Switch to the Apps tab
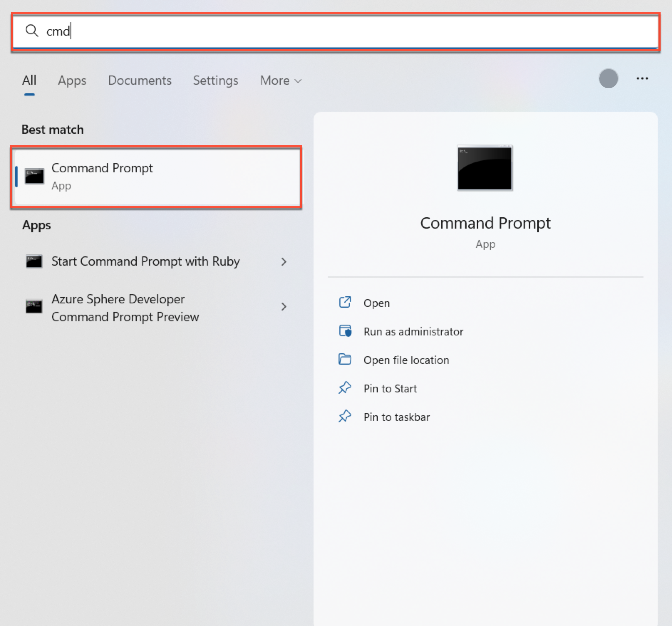Screen dimensions: 672x626 pyautogui.click(x=72, y=80)
